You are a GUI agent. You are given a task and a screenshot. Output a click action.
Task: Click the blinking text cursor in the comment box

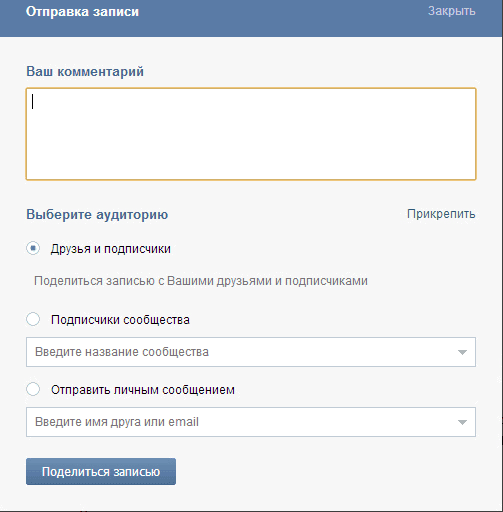click(32, 102)
